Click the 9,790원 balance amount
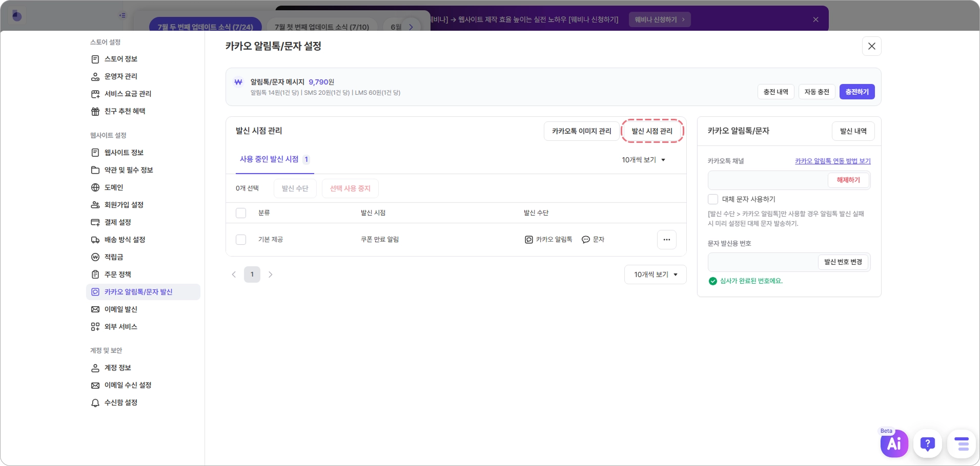 pyautogui.click(x=321, y=82)
